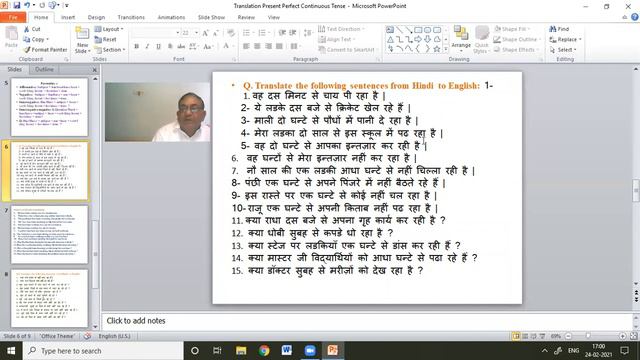Open the File tab
This screenshot has height=360, width=640.
point(13,17)
